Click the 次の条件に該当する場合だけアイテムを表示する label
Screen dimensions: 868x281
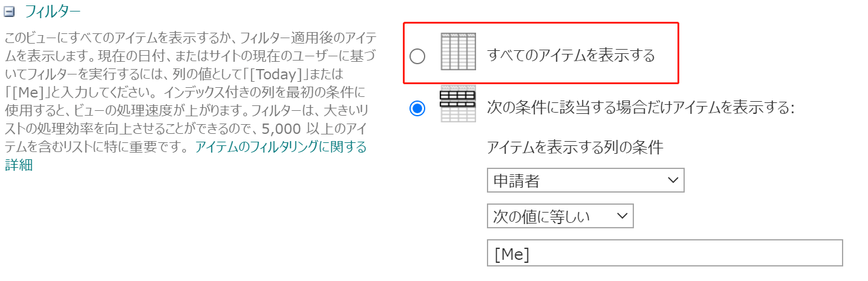(x=640, y=108)
